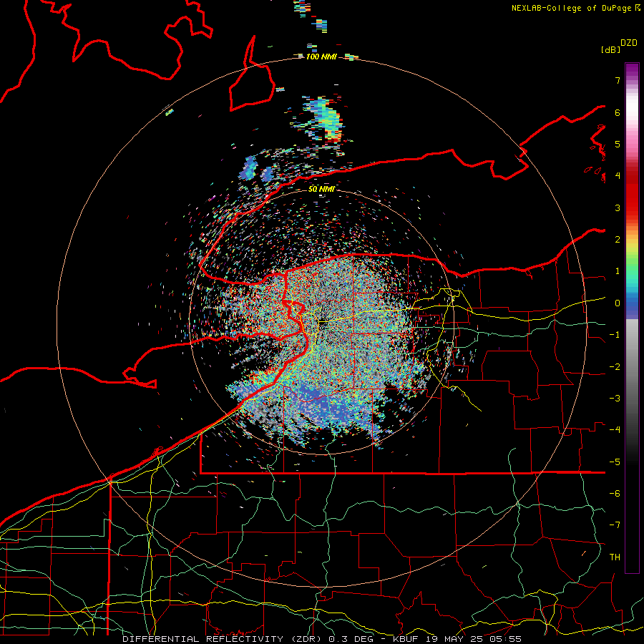Select the -3 scale value

615,399
